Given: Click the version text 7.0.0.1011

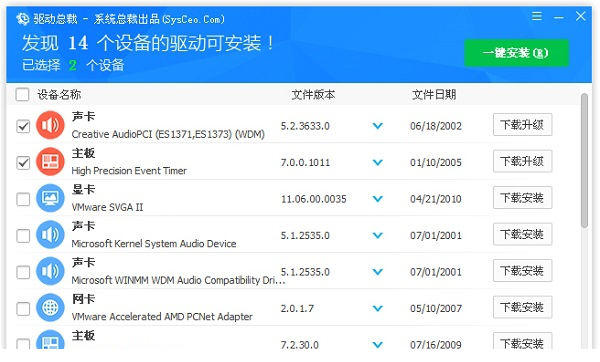Looking at the screenshot, I should point(305,163).
